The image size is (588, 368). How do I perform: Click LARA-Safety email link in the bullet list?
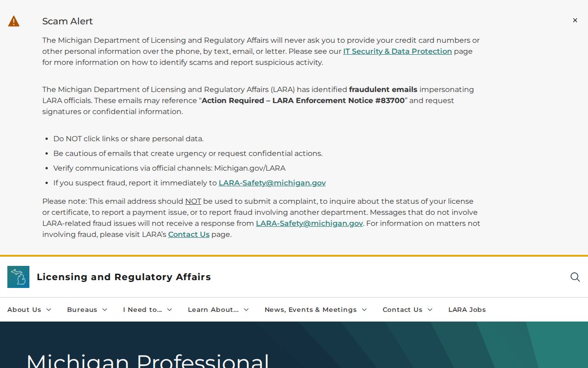[x=272, y=183]
